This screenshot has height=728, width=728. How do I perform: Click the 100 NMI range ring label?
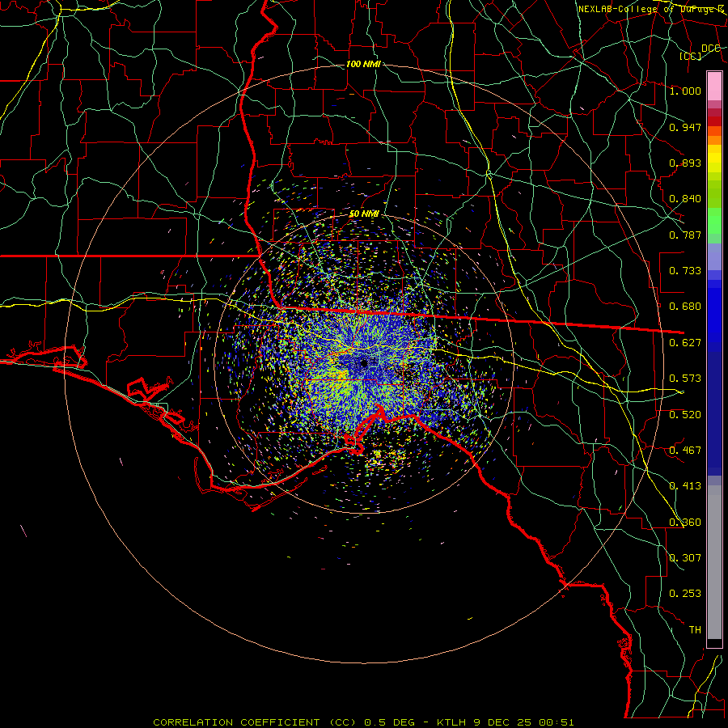[x=363, y=64]
